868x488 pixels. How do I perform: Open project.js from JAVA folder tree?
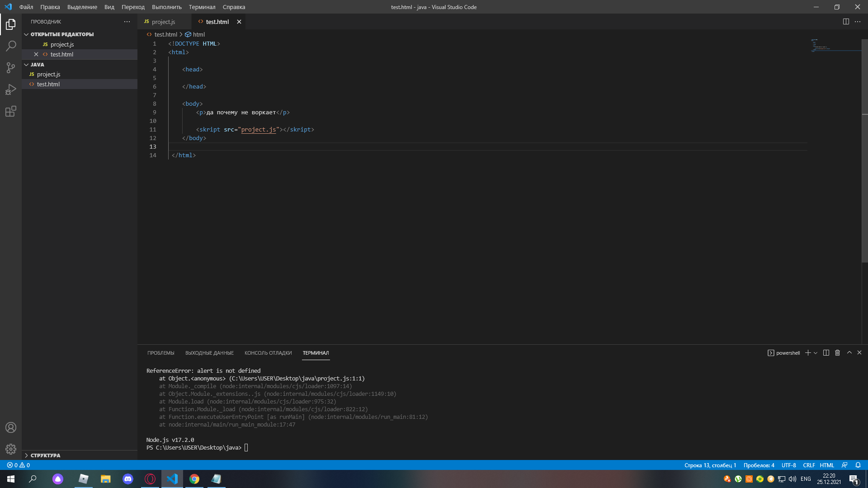[x=80, y=74]
